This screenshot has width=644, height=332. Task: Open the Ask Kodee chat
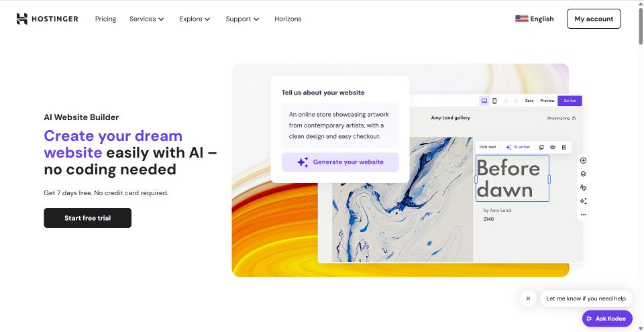pos(607,319)
